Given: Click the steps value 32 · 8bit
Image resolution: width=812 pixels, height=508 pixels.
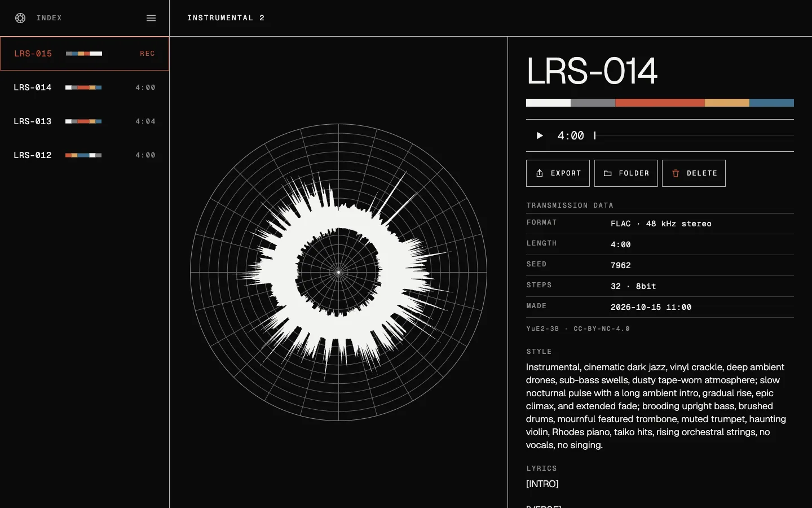Looking at the screenshot, I should [633, 286].
